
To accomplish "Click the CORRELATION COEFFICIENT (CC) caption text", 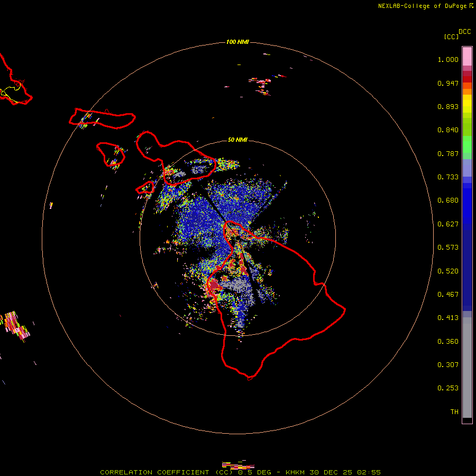I will tap(167, 472).
